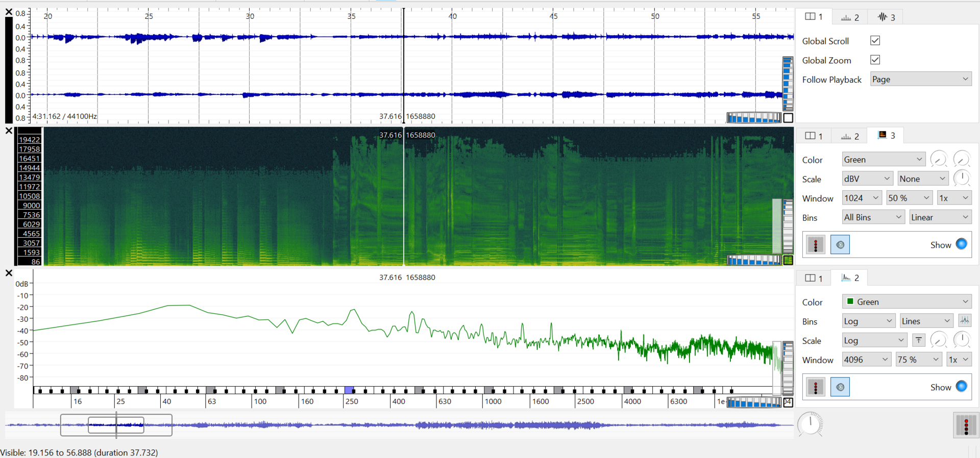
Task: Open the spectrum 1x oversampling dropdown
Action: 959,360
